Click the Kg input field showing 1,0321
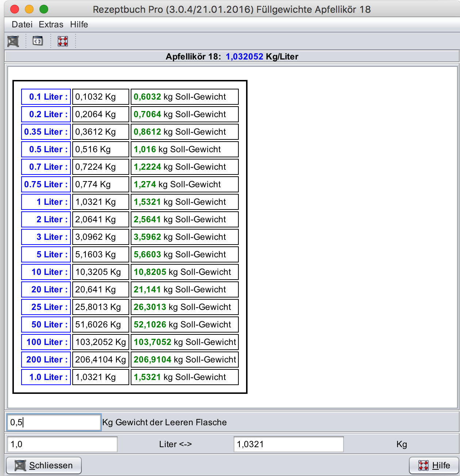 288,444
